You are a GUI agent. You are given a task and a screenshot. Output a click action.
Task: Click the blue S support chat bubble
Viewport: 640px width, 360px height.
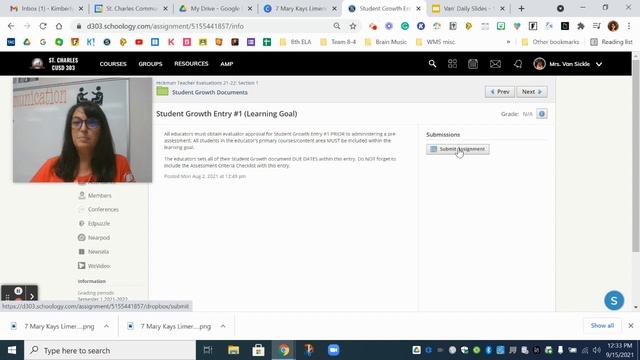coord(614,300)
